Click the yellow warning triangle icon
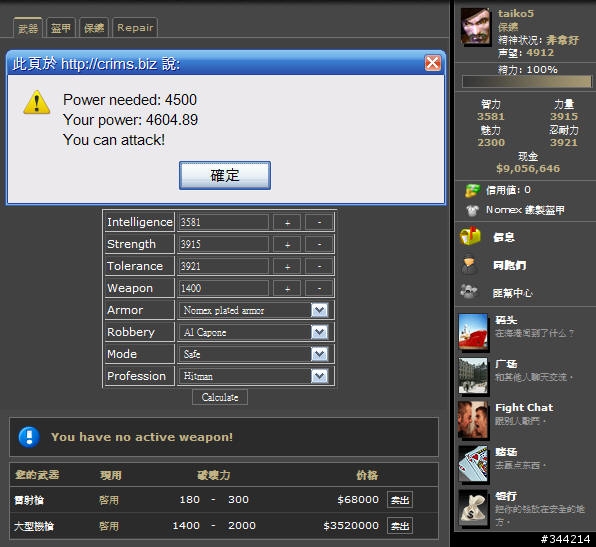The height and width of the screenshot is (547, 596). (36, 102)
